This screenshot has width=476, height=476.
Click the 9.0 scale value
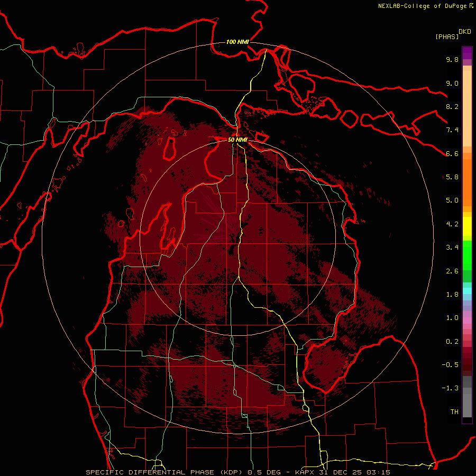click(452, 83)
